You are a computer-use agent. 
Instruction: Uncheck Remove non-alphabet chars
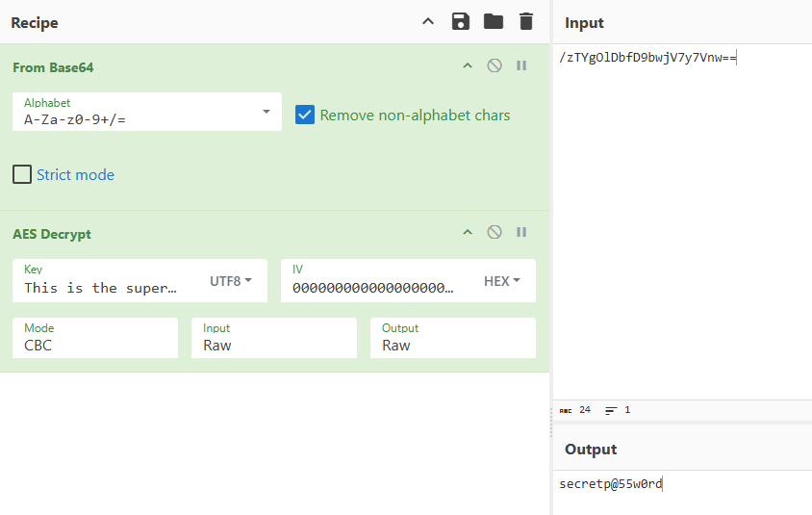(x=304, y=115)
